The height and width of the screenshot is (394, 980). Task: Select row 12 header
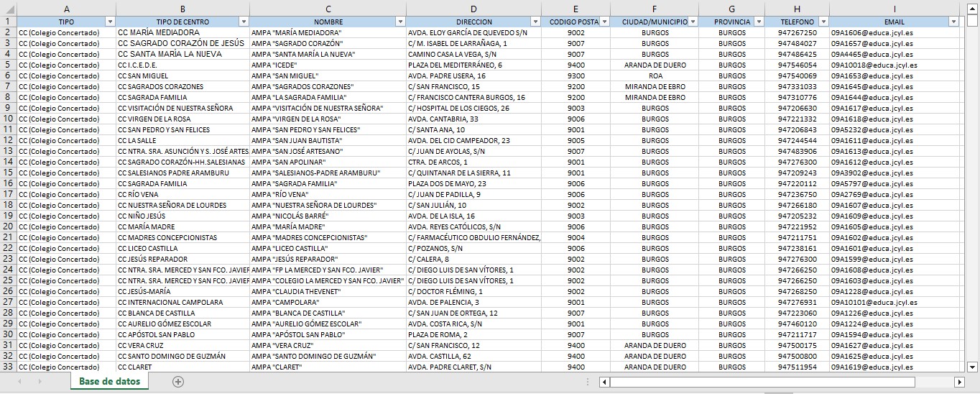click(8, 140)
